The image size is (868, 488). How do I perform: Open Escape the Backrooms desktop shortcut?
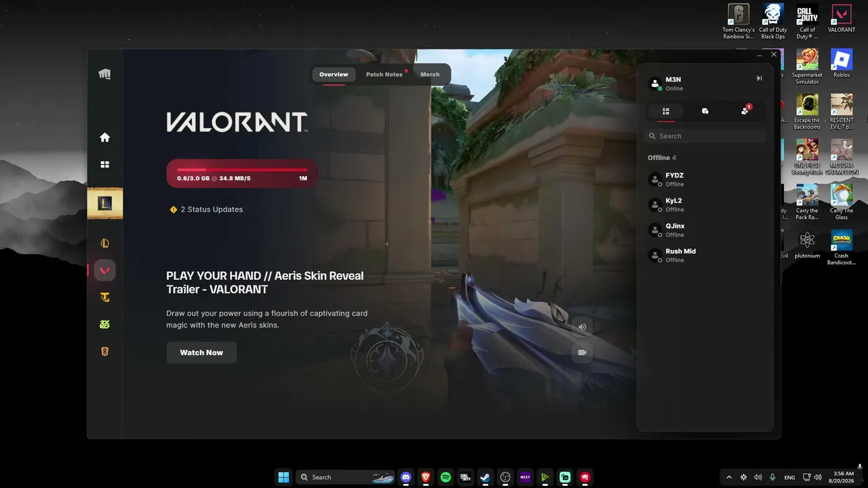(x=807, y=112)
